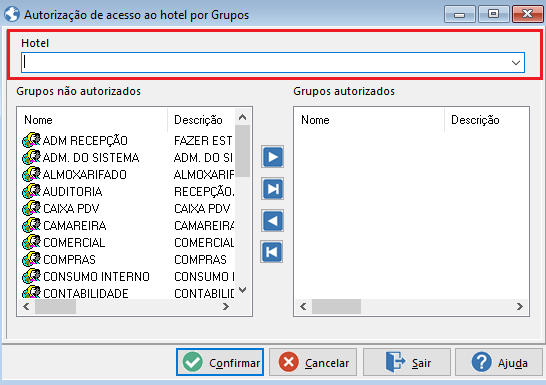Click authorized list horizontal scrollbar thumb

pyautogui.click(x=336, y=306)
